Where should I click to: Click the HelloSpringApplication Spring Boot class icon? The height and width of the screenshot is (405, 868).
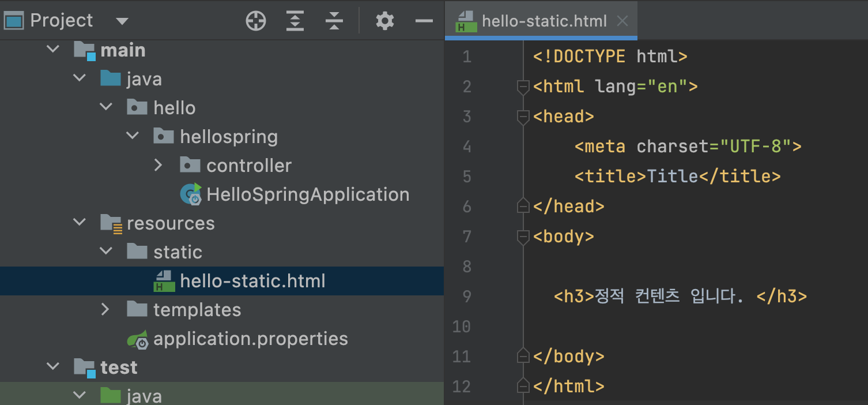[x=191, y=194]
